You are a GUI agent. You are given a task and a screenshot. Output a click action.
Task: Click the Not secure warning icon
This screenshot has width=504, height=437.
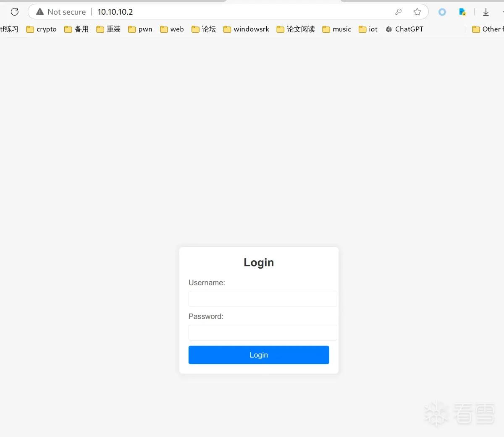pyautogui.click(x=40, y=12)
